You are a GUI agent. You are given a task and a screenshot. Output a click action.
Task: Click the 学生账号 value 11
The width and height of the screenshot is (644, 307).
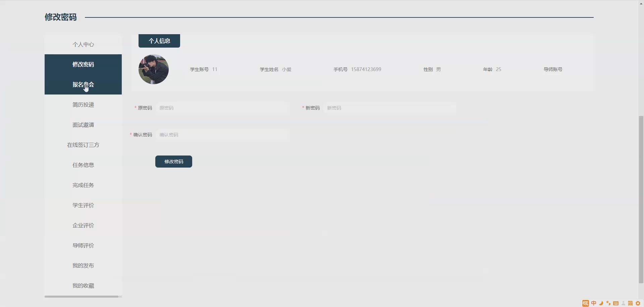pos(215,69)
